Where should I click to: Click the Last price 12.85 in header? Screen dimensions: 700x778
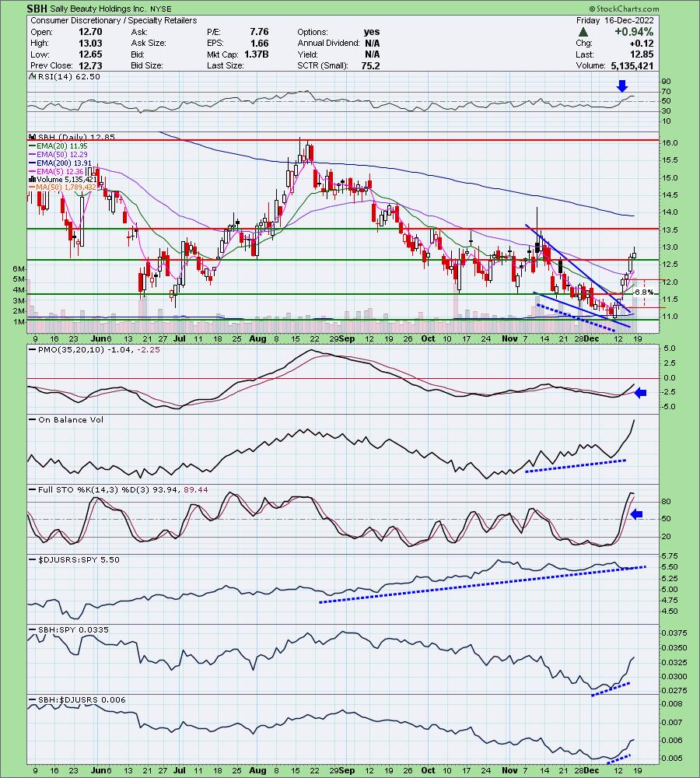point(642,54)
